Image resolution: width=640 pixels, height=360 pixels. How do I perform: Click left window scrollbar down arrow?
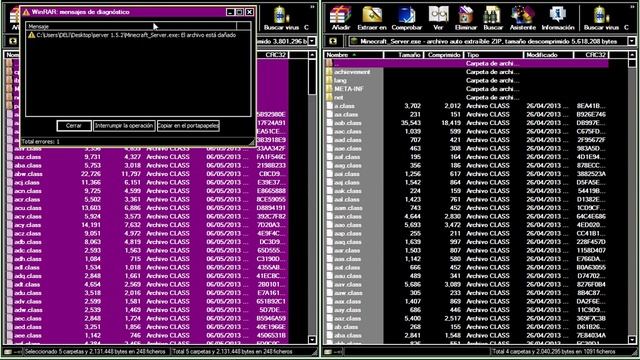coord(312,340)
